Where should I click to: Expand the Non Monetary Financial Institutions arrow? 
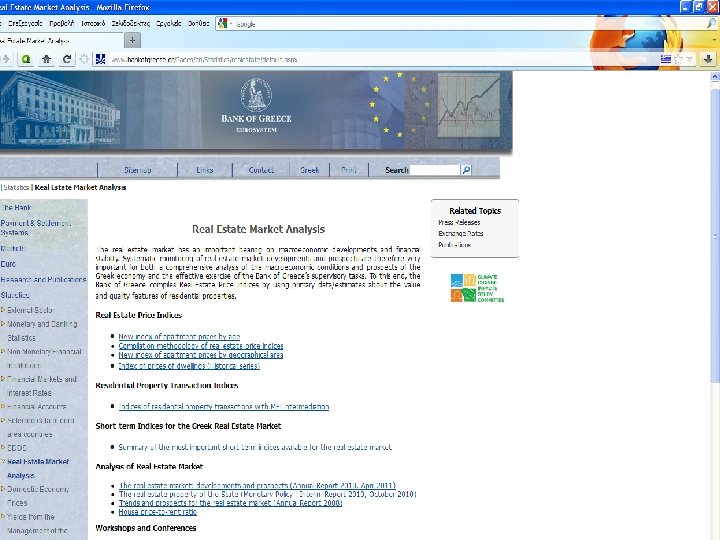tap(3, 352)
